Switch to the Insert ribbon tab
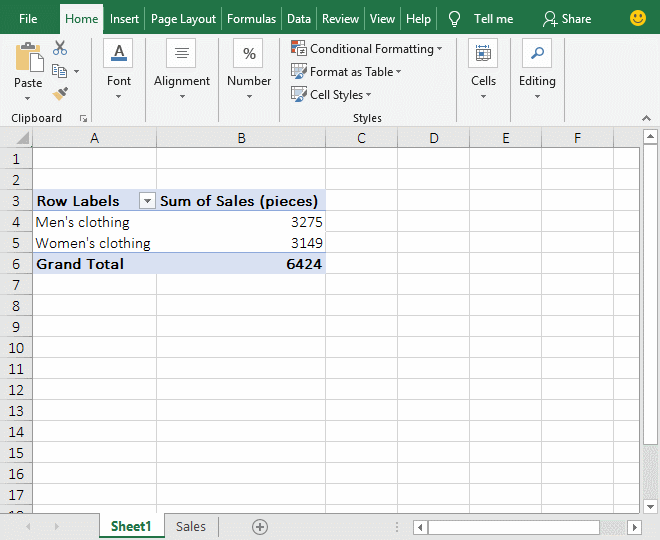This screenshot has height=540, width=660. coord(124,19)
